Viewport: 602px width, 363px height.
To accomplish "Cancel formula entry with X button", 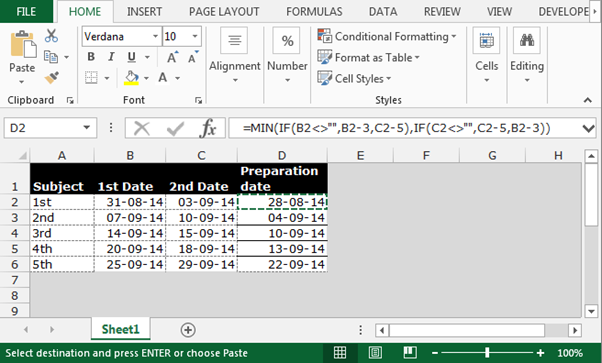I will click(142, 128).
